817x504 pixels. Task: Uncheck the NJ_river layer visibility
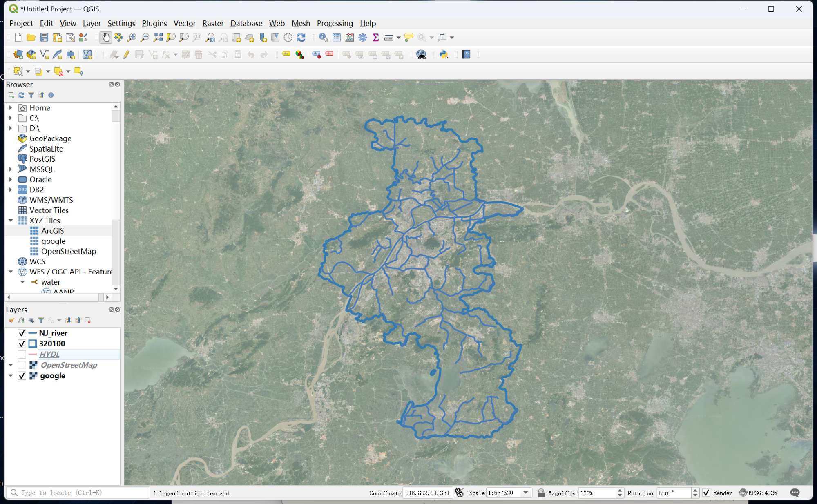[22, 333]
